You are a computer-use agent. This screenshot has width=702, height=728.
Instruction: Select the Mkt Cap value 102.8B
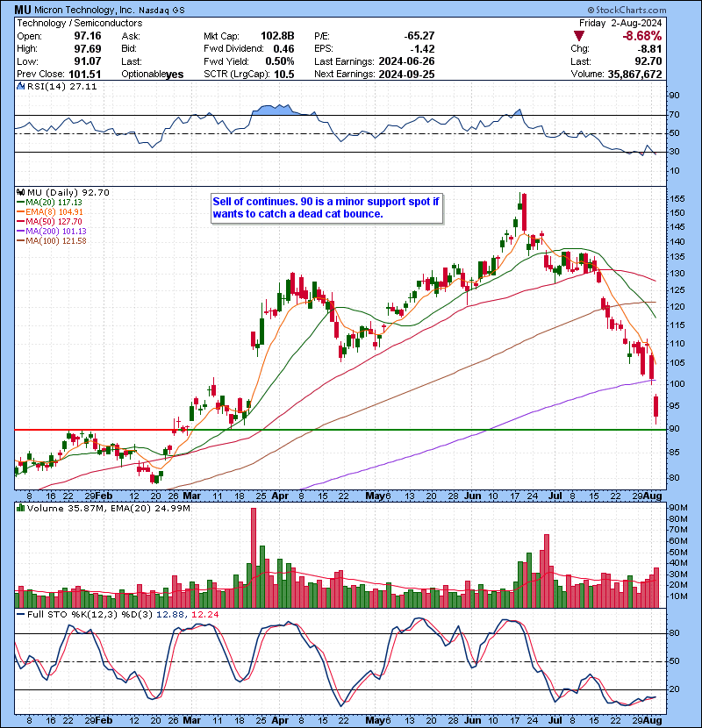277,36
